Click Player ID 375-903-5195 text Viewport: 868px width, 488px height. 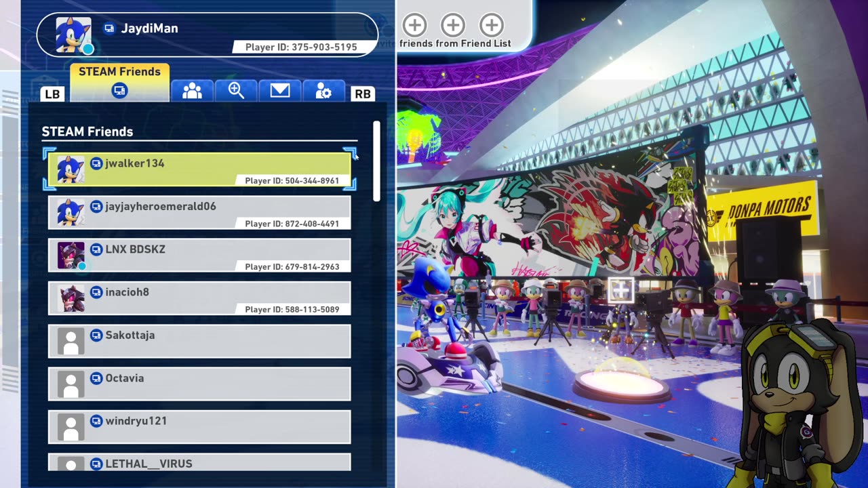tap(301, 47)
